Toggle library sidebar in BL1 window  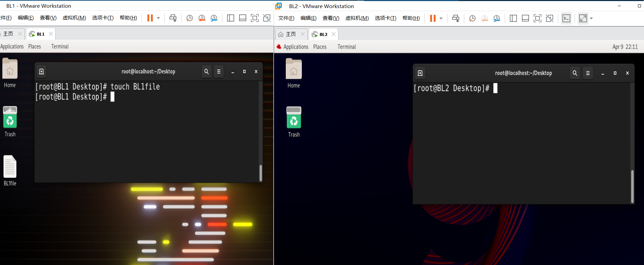[x=230, y=18]
